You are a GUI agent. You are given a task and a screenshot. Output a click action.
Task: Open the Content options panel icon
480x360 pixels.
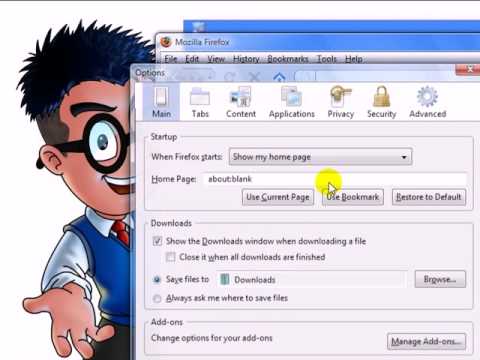tap(241, 102)
